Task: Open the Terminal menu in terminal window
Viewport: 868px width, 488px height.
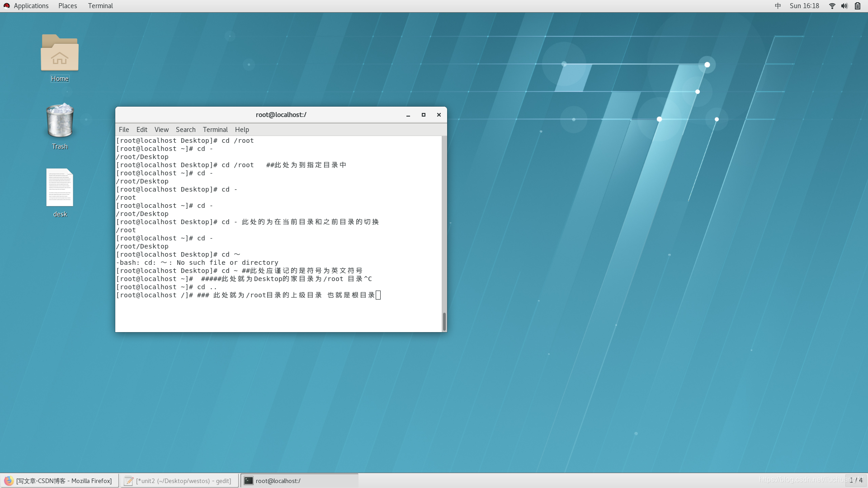Action: [215, 130]
